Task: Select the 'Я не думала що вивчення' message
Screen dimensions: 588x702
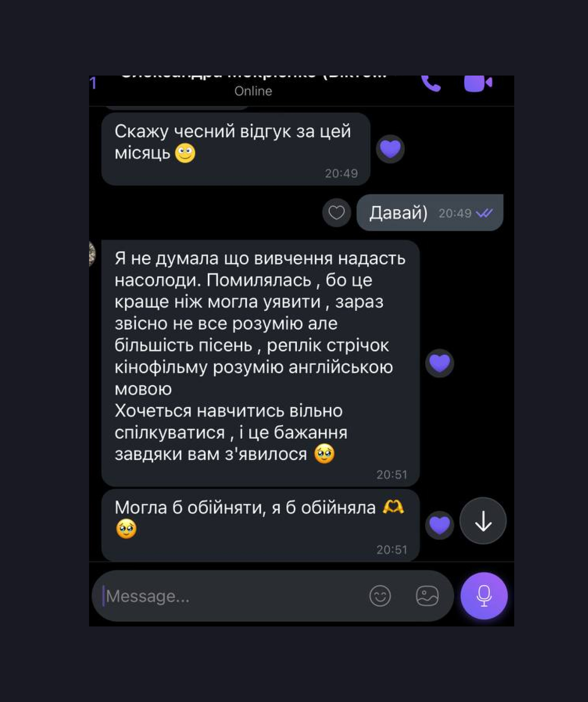Action: (x=260, y=363)
